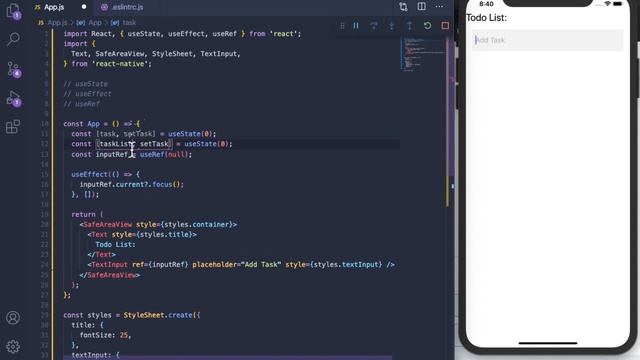
Task: Switch to the App.js editor tab
Action: [x=54, y=7]
